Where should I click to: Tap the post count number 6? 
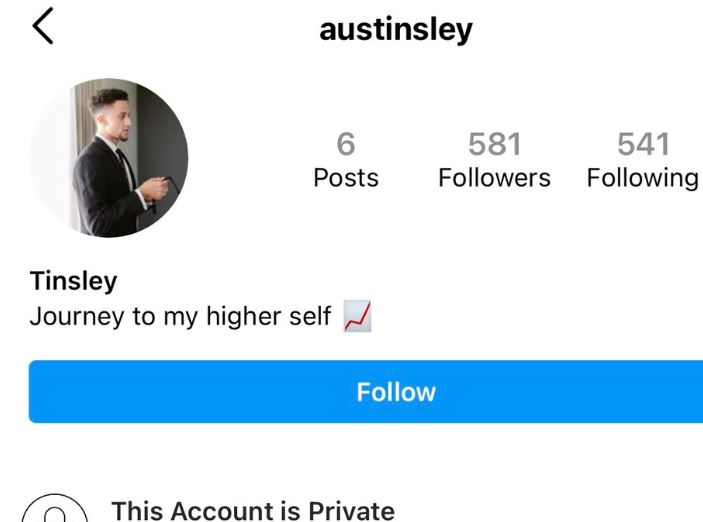(346, 144)
